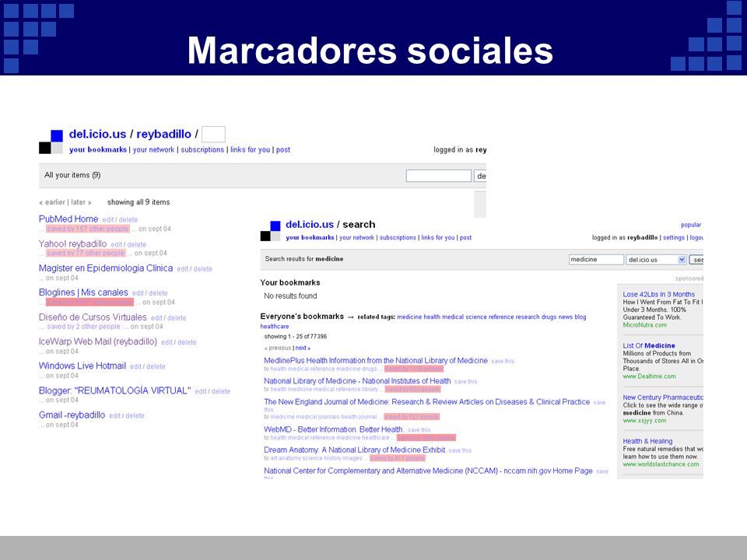747x560 pixels.
Task: Open Magíster en Epidemiología Clínica bookmark
Action: 106,268
